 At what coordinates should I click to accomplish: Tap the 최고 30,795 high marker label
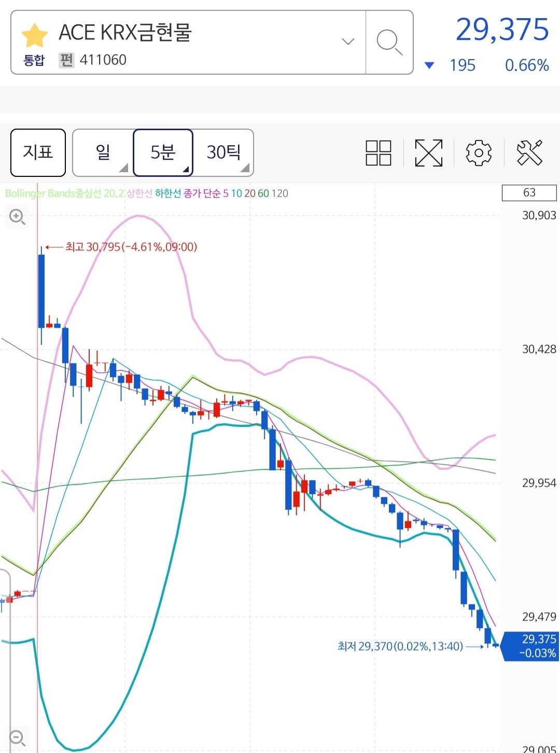pyautogui.click(x=131, y=247)
